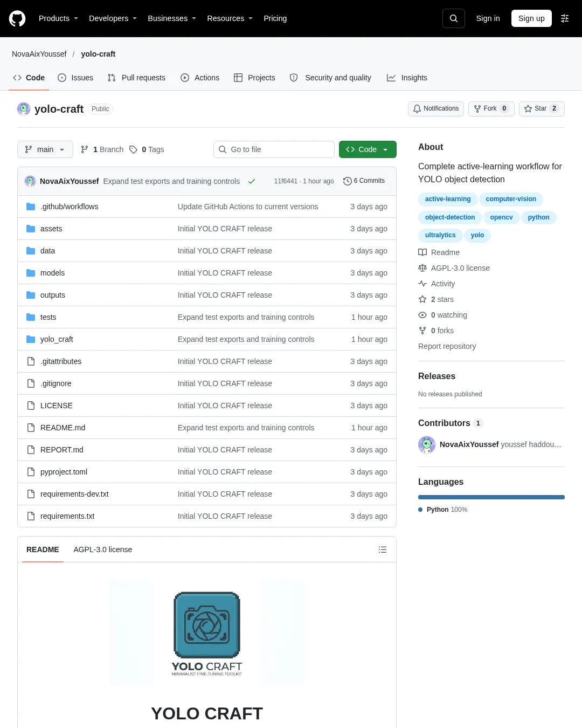Switch to the Insights tab
This screenshot has height=728, width=582.
point(407,78)
